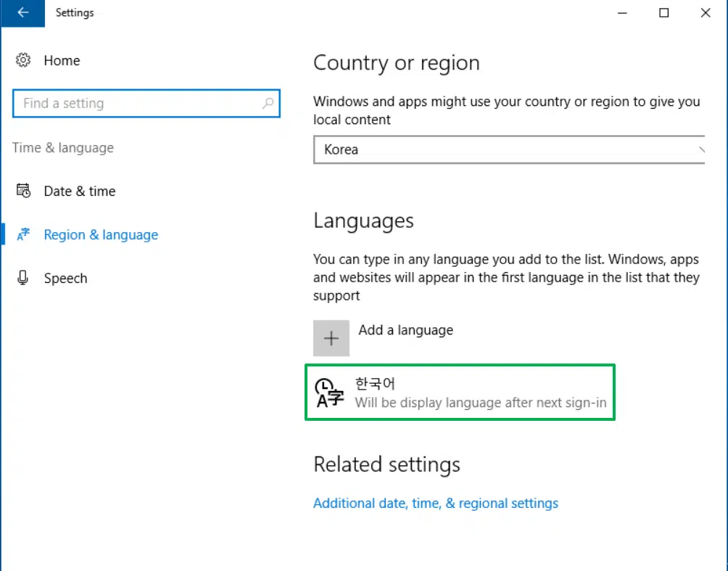Click the Add a language label

tap(406, 330)
